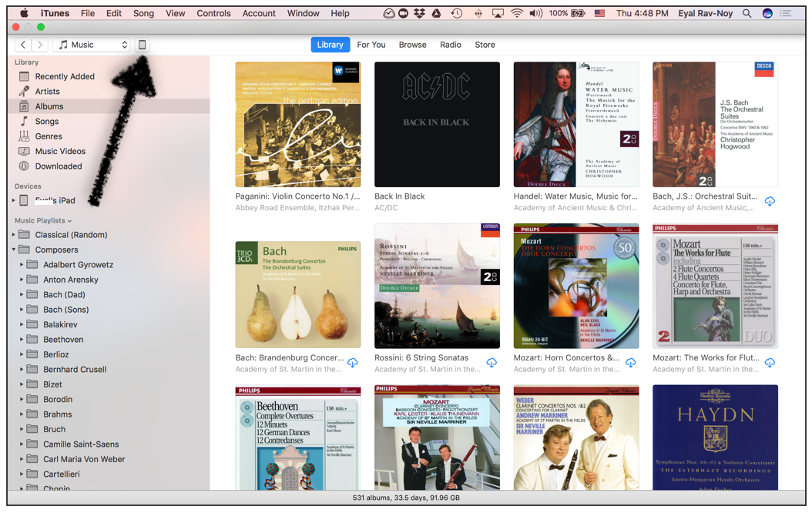812x513 pixels.
Task: Select the Bernhard Crusell playlist folder
Action: pos(75,370)
